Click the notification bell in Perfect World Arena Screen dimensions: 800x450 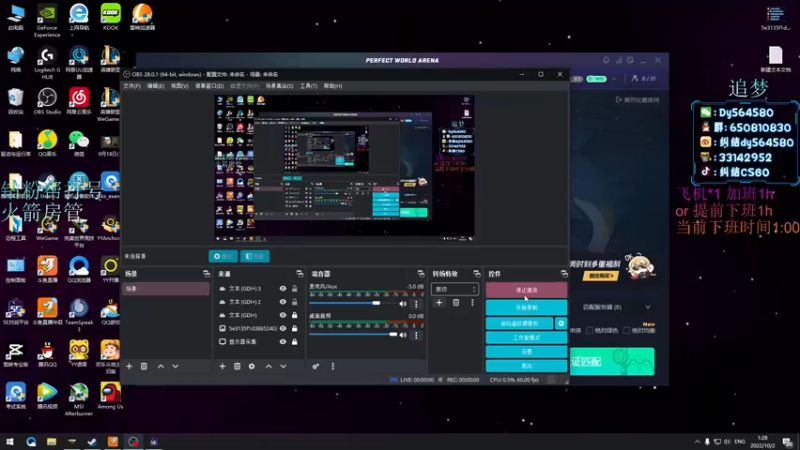(x=606, y=60)
